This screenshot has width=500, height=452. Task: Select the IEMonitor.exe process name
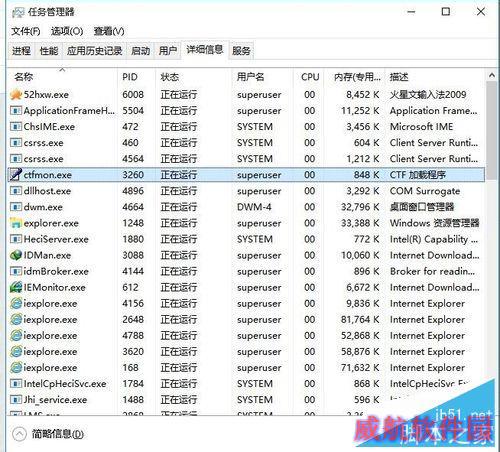click(55, 287)
